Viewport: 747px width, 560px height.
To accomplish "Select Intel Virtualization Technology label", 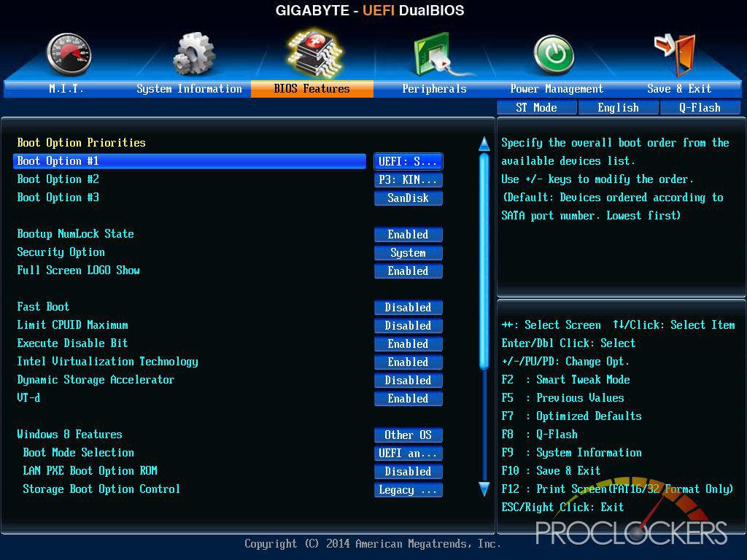I will [108, 362].
